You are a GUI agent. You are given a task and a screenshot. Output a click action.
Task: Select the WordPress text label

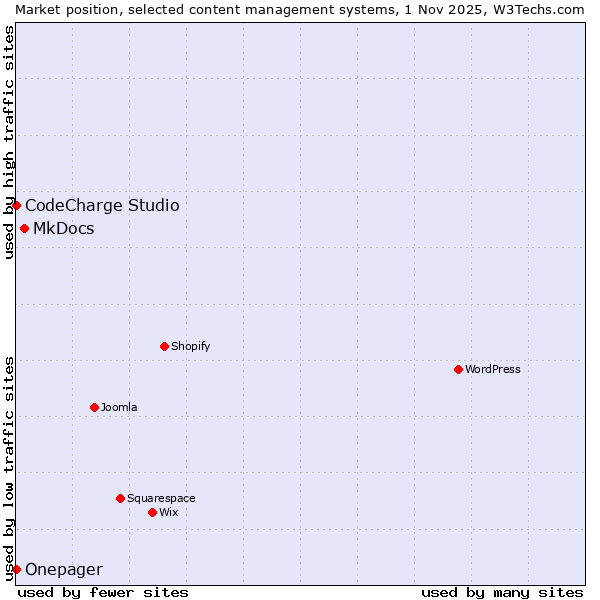click(493, 369)
